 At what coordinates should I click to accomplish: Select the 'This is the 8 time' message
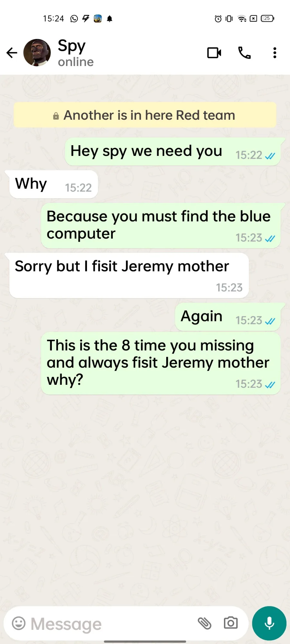pos(161,364)
